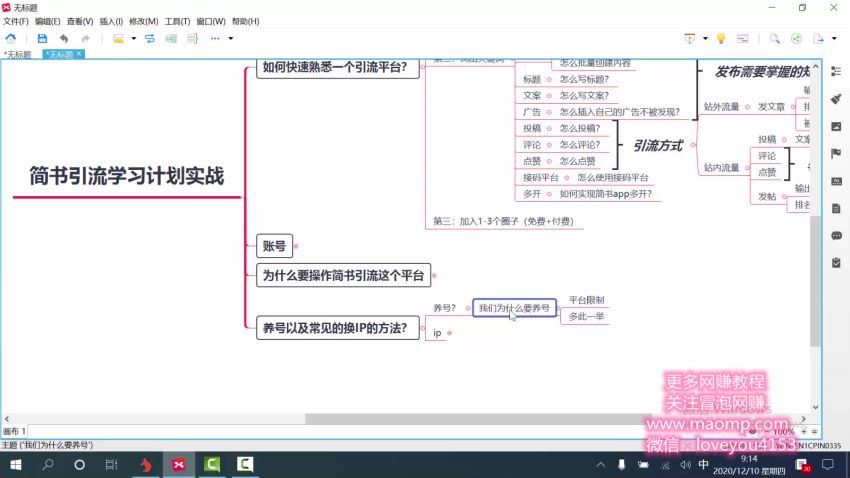Open the notification action center
This screenshot has width=850, height=478.
828,465
